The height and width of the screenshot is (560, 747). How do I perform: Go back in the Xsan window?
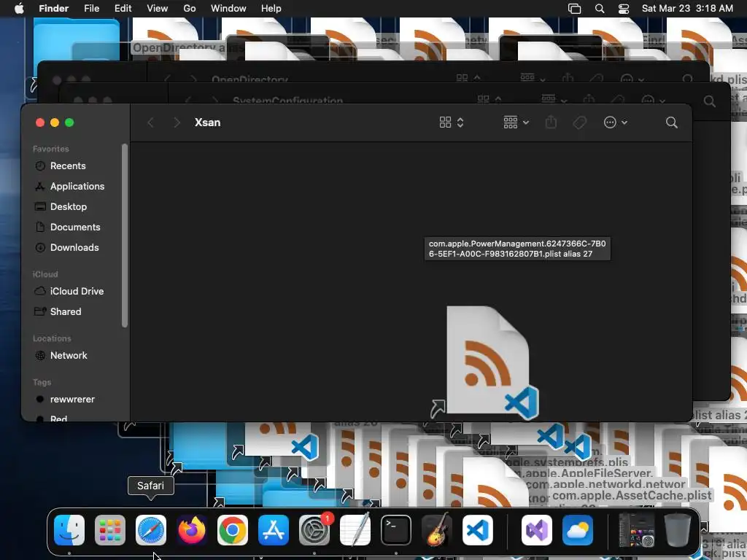(x=150, y=122)
